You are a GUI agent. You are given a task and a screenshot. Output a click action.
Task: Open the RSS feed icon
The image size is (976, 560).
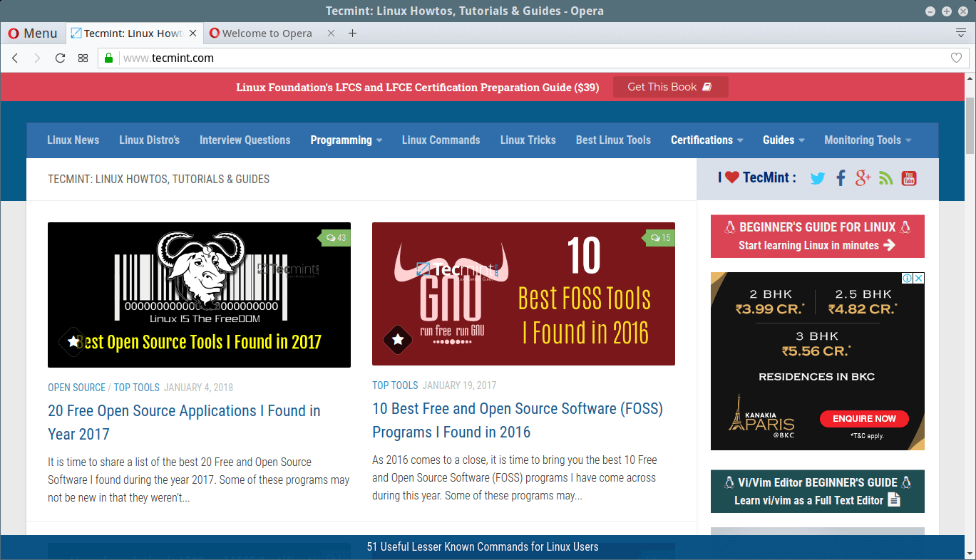tap(886, 178)
